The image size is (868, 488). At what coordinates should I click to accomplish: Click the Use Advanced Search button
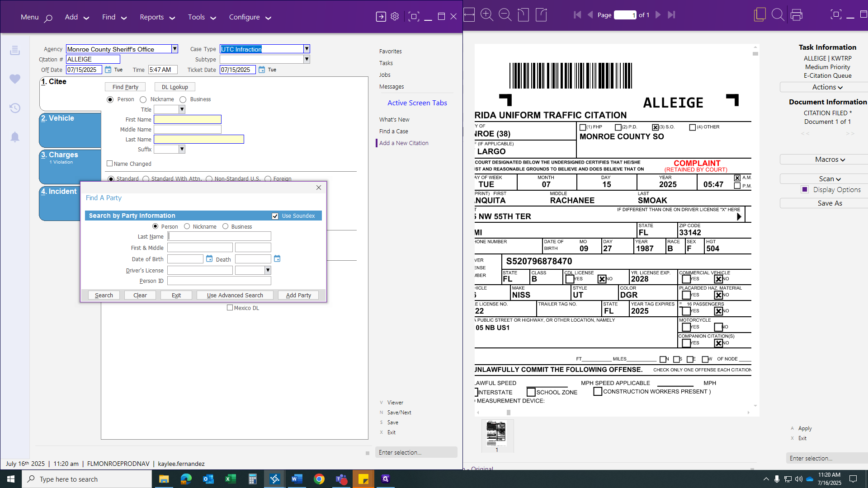pos(235,295)
